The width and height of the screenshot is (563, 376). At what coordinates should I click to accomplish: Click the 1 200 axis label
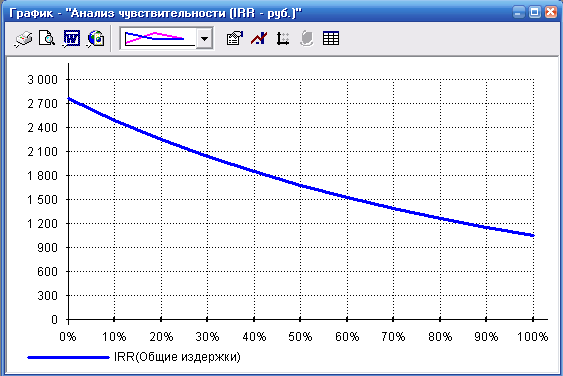pyautogui.click(x=43, y=223)
